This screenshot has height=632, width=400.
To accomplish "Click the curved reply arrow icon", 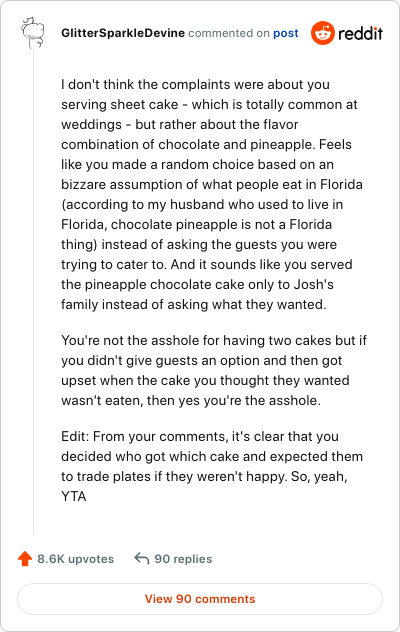I will pyautogui.click(x=142, y=559).
